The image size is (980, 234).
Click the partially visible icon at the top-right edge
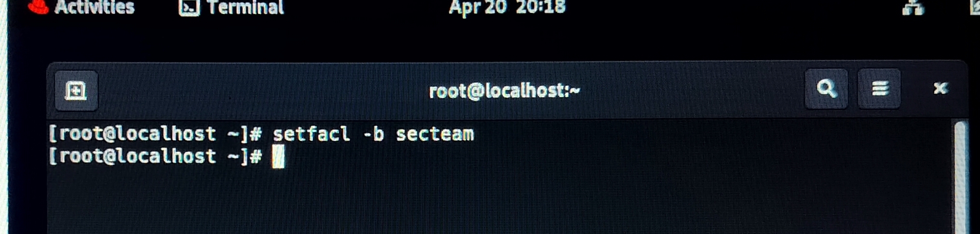coord(975,7)
